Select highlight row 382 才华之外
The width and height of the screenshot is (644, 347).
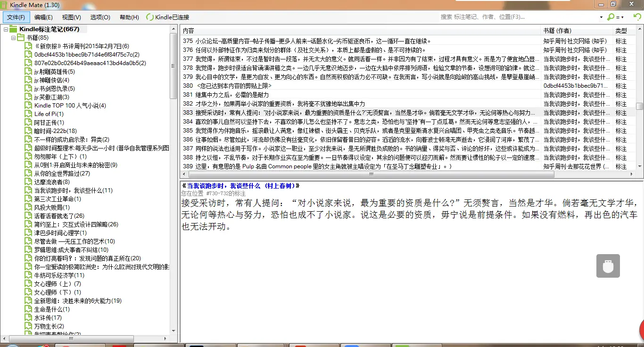pos(408,104)
